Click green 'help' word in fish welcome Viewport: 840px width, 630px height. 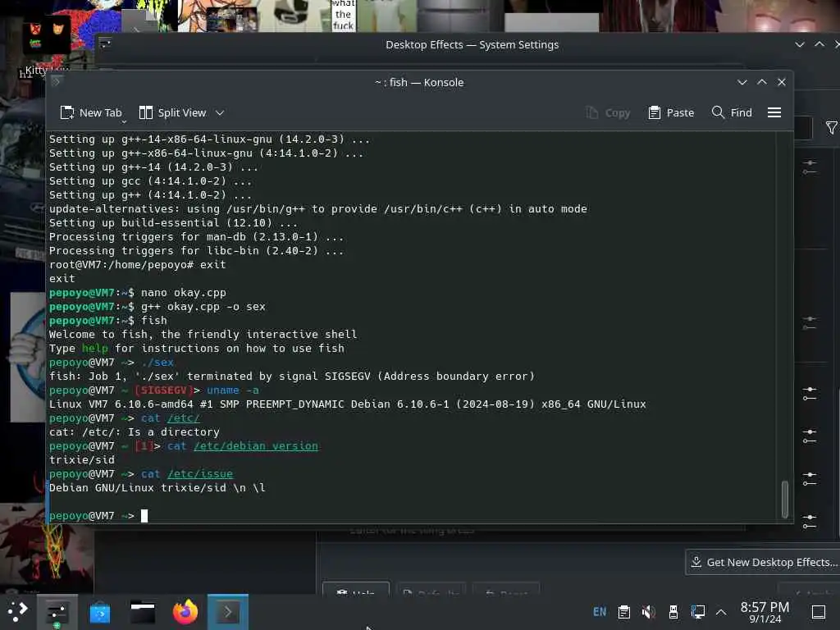[x=95, y=348]
